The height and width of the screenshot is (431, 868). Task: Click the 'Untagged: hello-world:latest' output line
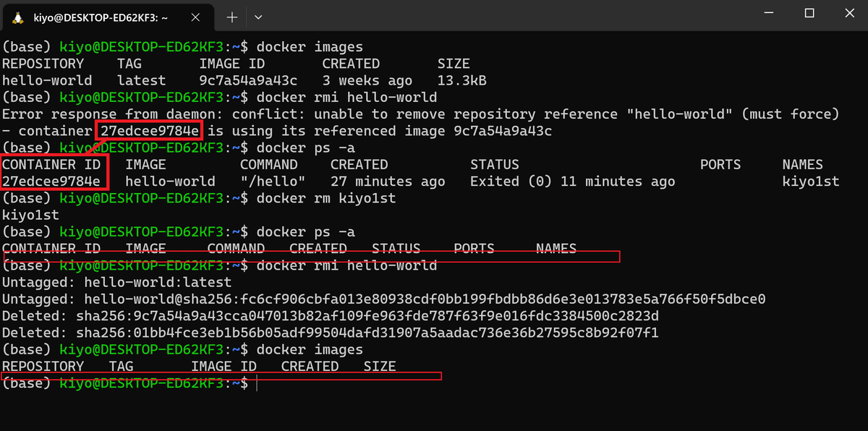(x=116, y=282)
